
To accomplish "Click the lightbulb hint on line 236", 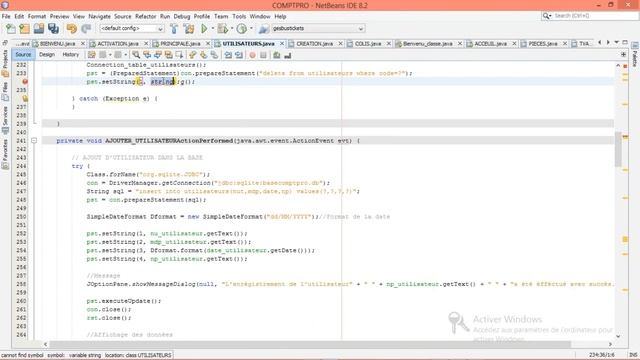I will (x=25, y=98).
